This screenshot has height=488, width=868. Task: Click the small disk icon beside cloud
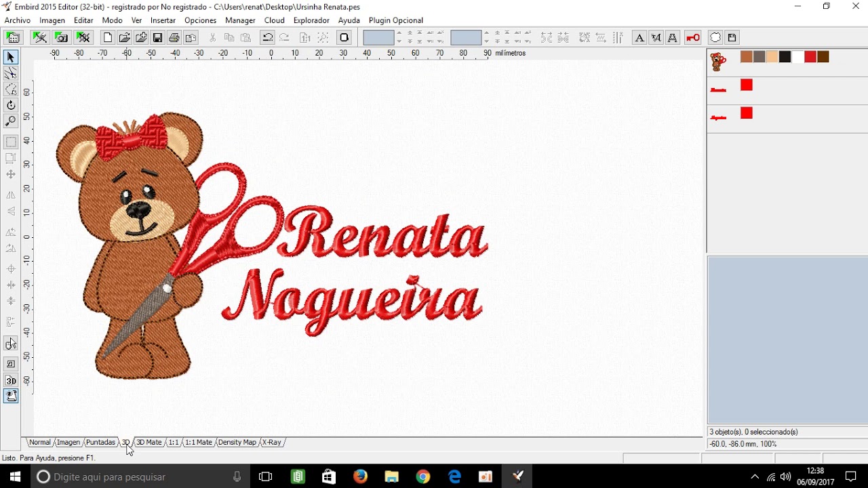[732, 38]
